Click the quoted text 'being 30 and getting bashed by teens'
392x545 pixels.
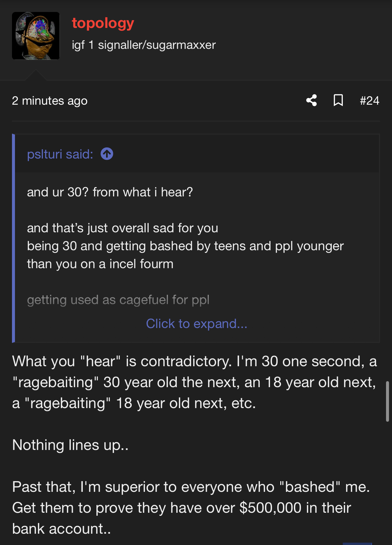click(185, 246)
